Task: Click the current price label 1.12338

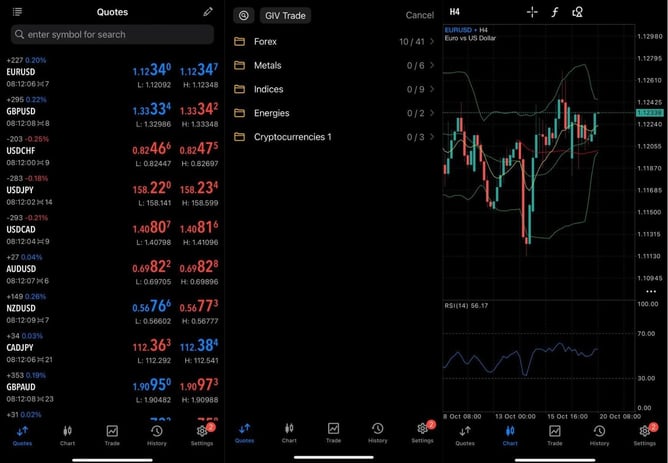Action: [x=650, y=113]
